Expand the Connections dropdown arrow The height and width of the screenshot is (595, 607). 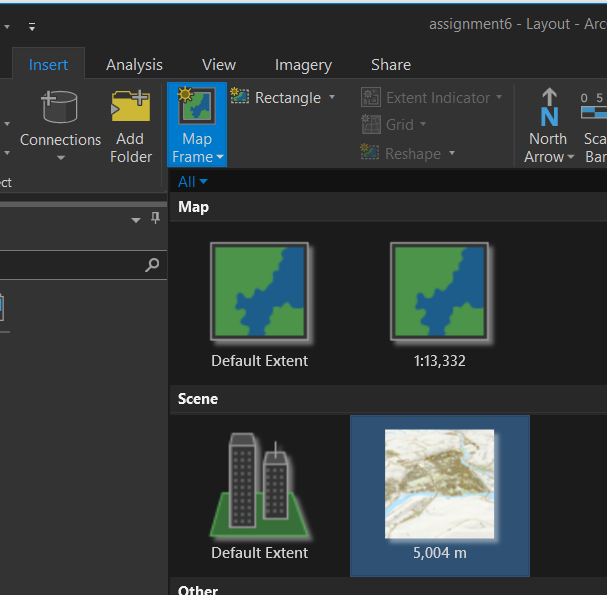pos(61,158)
